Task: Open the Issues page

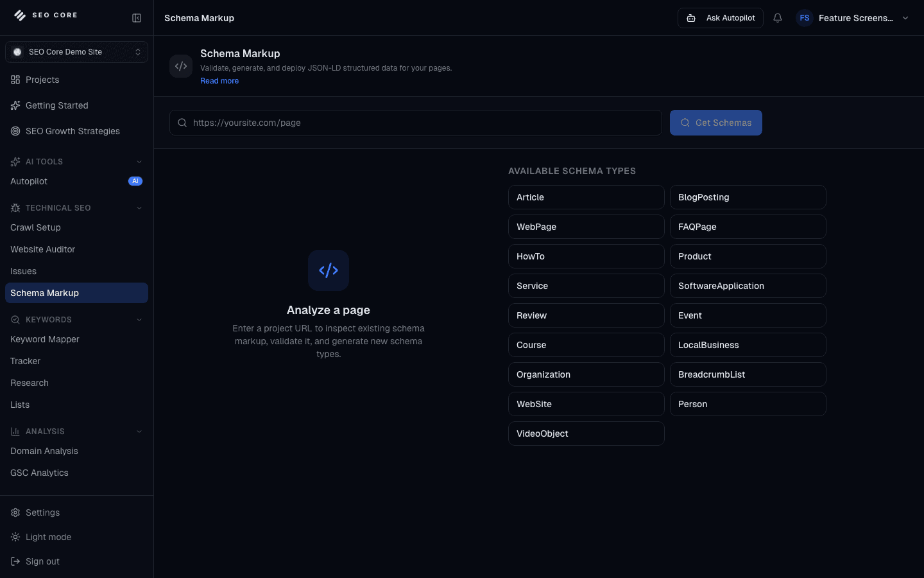Action: click(76, 271)
